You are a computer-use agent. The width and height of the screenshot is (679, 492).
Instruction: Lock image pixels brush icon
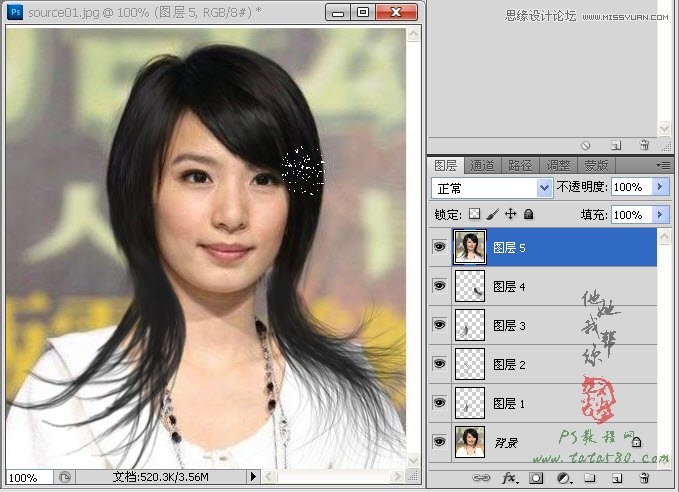492,214
